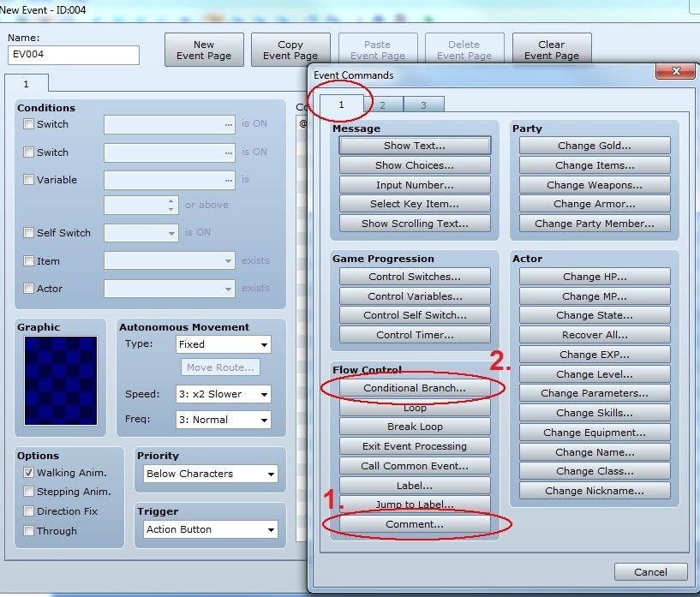Open the Show Text command
700x597 pixels.
point(415,146)
